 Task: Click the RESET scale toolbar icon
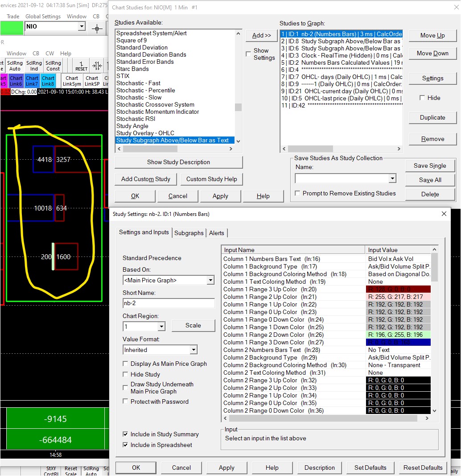81,66
